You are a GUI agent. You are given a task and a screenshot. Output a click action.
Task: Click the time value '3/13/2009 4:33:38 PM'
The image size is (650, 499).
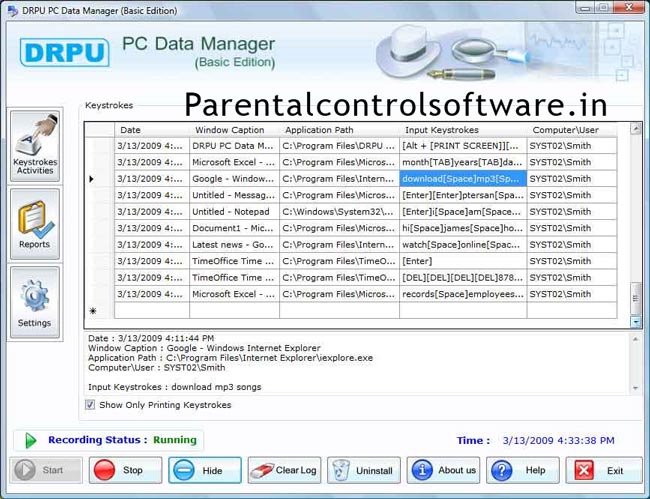click(558, 441)
